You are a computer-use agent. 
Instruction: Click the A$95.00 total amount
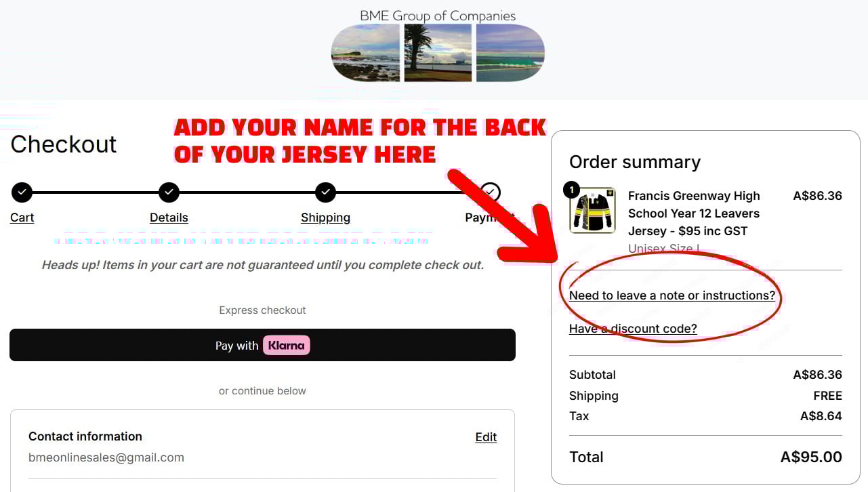811,457
